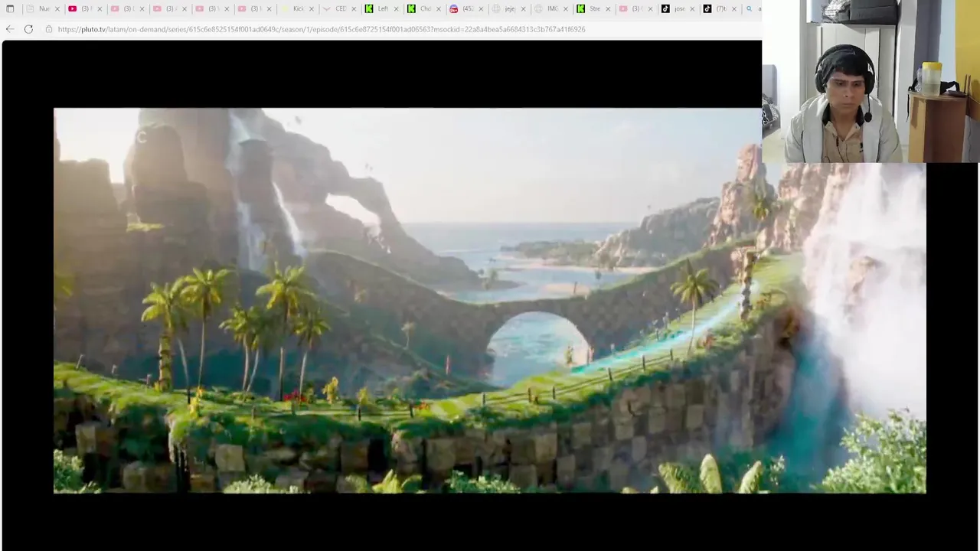Screen dimensions: 980x551
Task: Switch to the (45 notifications tab
Action: [467, 8]
